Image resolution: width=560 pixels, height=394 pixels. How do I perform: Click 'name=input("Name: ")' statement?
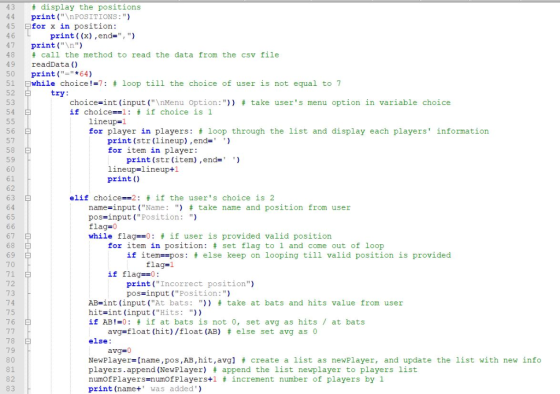coord(136,208)
